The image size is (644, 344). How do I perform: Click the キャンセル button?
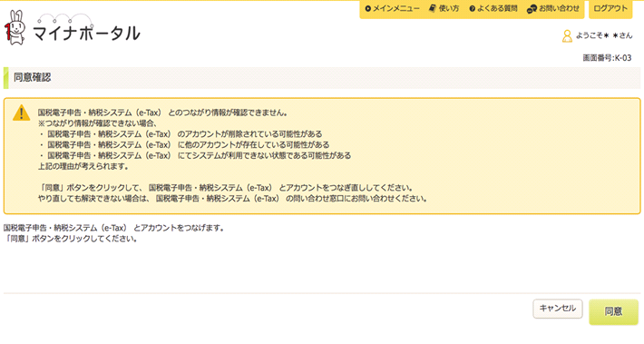click(x=558, y=309)
